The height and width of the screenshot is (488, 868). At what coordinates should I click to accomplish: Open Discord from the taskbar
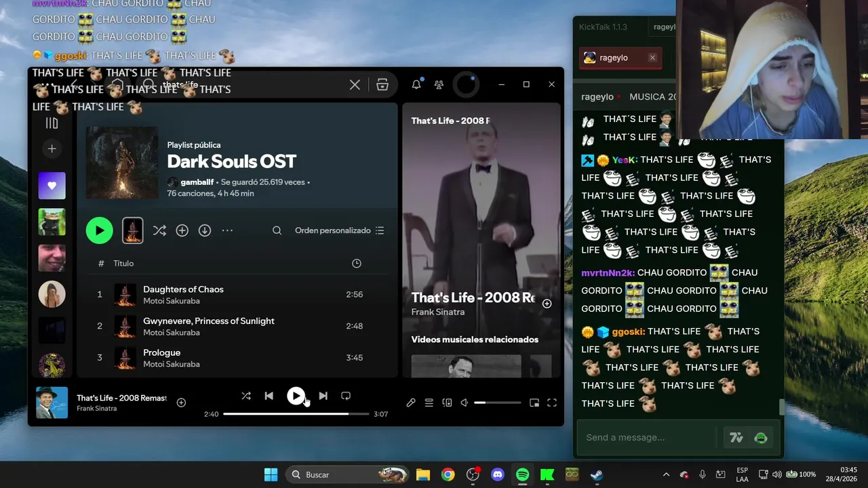[x=498, y=474]
